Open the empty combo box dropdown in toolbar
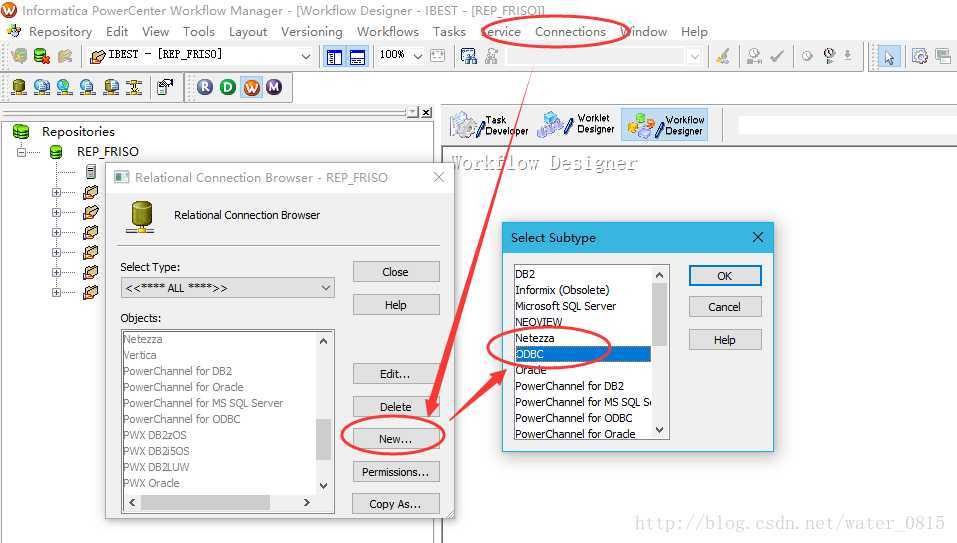The image size is (957, 543). 694,57
